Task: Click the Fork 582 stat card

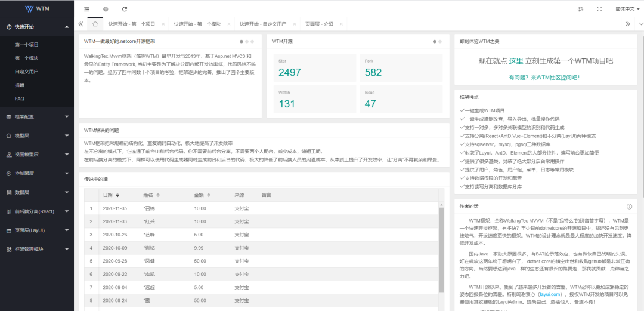Action: coord(401,68)
